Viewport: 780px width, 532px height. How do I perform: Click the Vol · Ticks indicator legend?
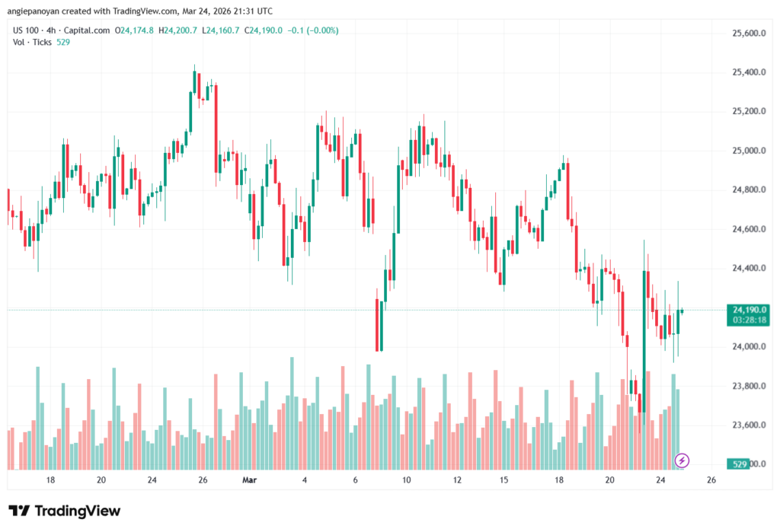click(32, 42)
